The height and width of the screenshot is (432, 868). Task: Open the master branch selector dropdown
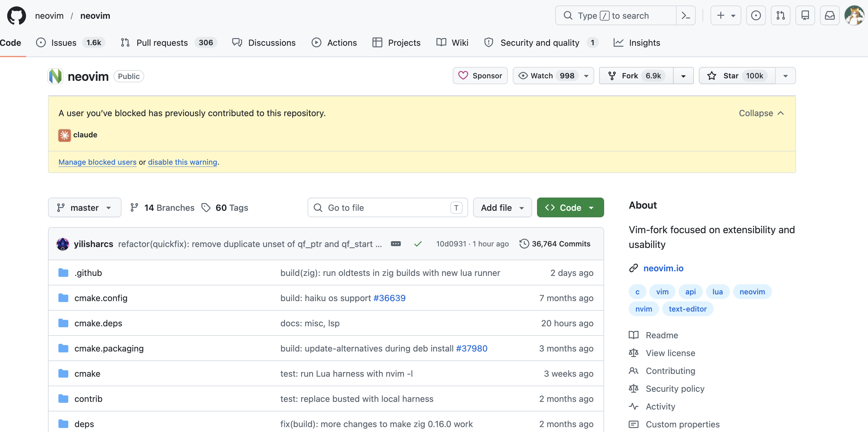85,207
